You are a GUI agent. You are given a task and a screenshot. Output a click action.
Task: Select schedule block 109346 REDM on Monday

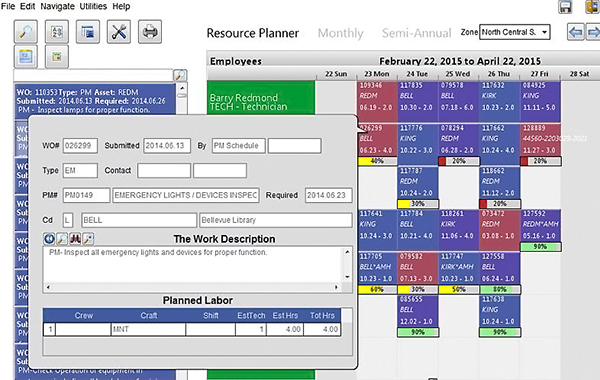[377, 100]
